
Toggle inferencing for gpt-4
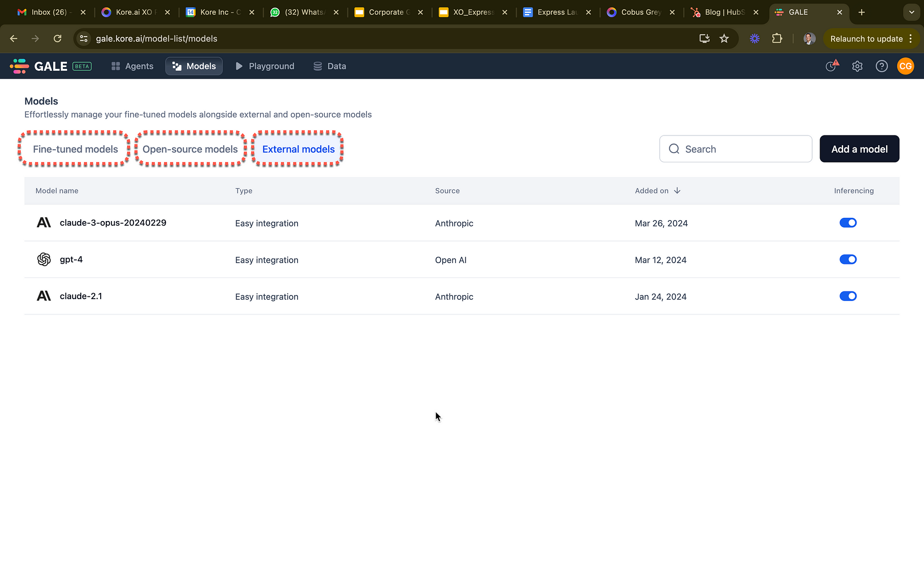click(x=848, y=259)
